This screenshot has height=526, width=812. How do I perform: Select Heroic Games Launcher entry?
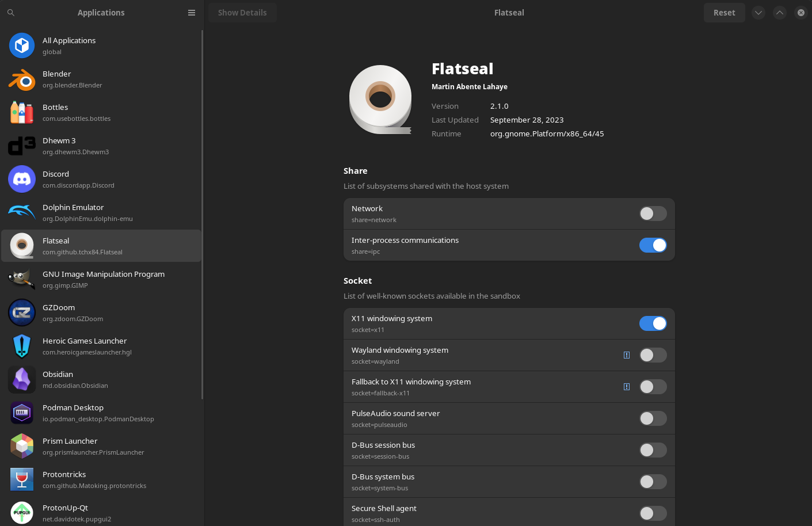coord(101,346)
